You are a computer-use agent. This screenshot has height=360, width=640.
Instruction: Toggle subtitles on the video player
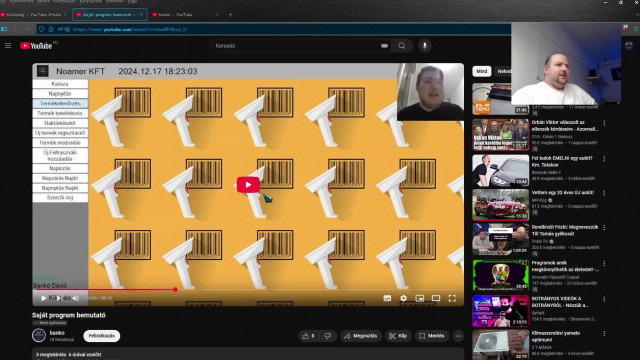(387, 298)
